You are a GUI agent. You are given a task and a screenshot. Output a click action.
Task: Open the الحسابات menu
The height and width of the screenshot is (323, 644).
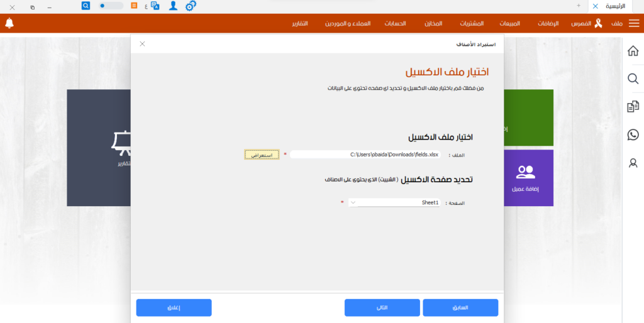pyautogui.click(x=395, y=23)
